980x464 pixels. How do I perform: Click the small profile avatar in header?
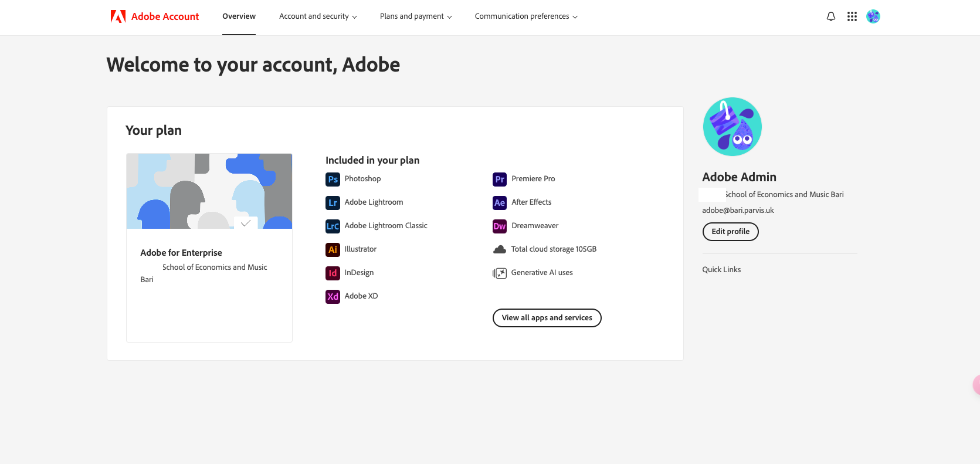[x=873, y=16]
